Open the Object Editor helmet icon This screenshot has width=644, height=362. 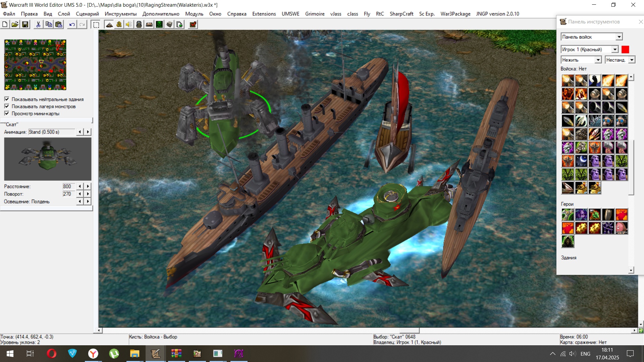[x=139, y=24]
